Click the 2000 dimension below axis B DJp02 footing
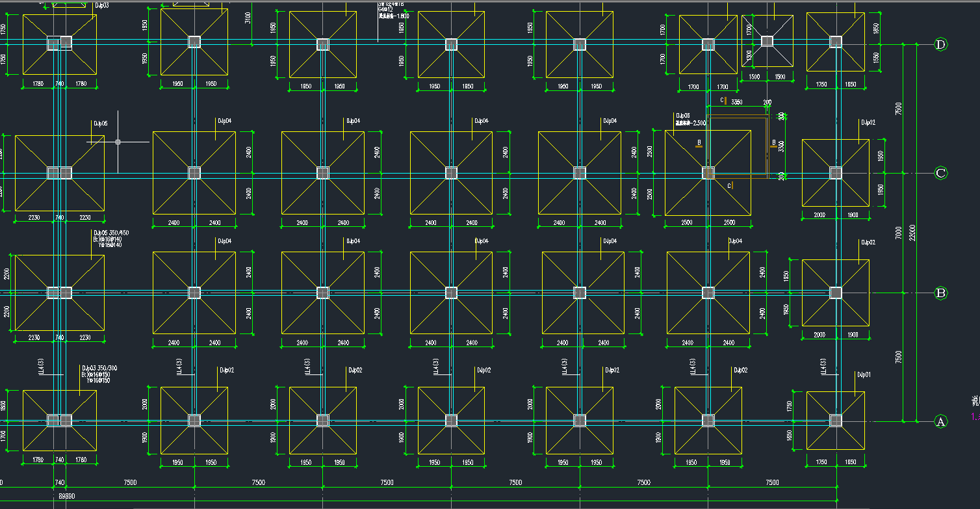This screenshot has height=509, width=980. click(819, 335)
